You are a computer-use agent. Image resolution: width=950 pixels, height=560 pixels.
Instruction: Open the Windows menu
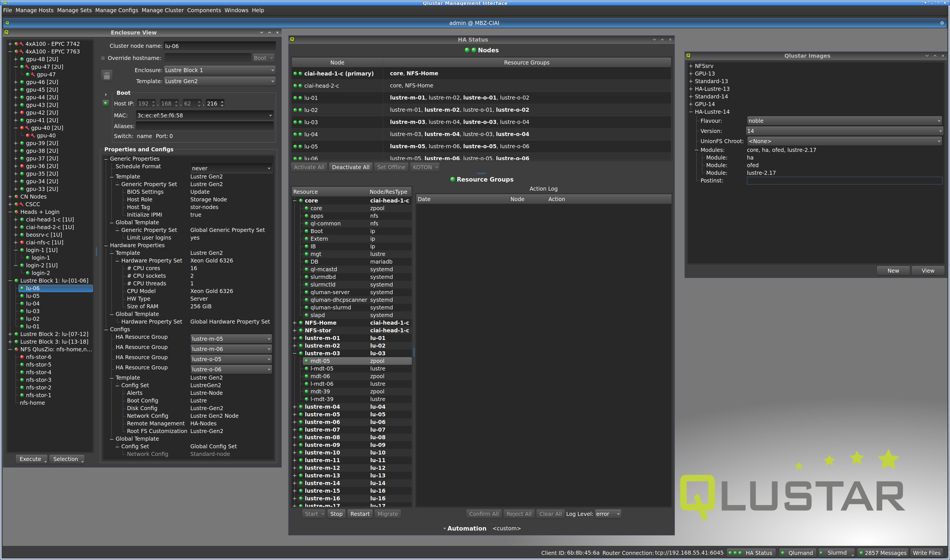pos(236,10)
